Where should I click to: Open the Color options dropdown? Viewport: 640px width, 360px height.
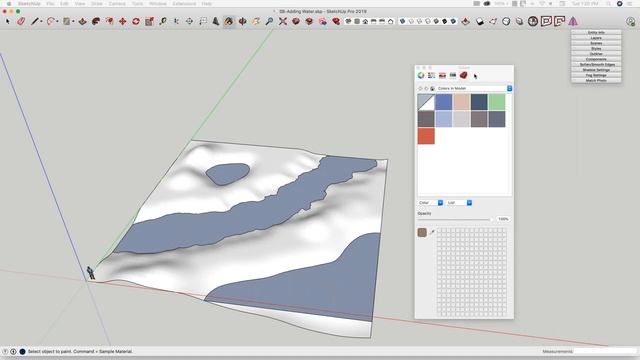430,203
